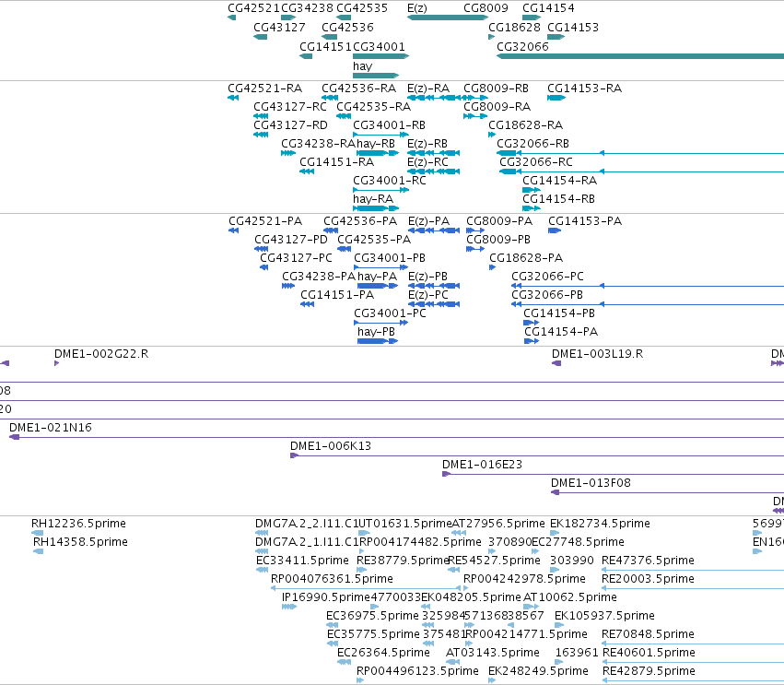Open transcript hay-RA
This screenshot has width=784, height=685.
pyautogui.click(x=373, y=200)
